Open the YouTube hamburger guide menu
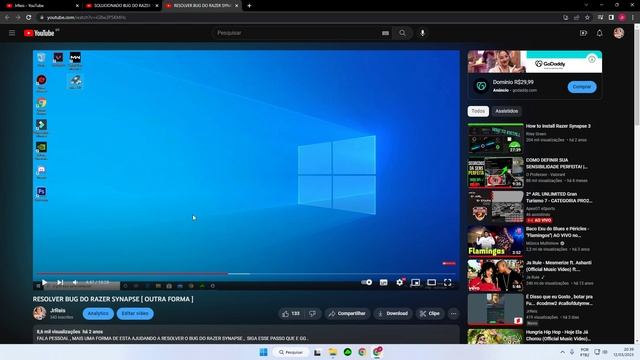Screen dimensions: 640x360 (12, 33)
